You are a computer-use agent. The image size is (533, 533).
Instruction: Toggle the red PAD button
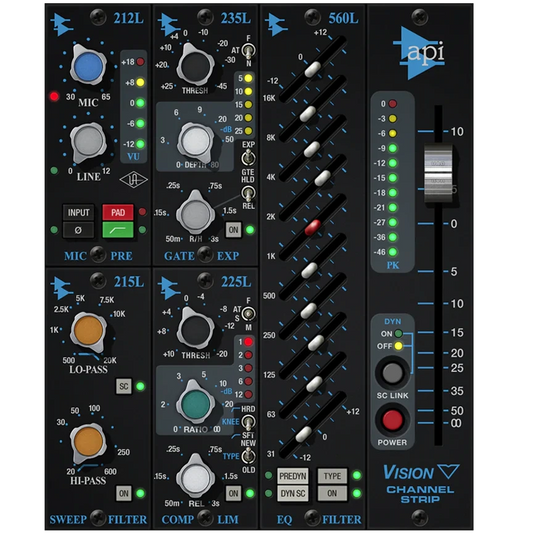coord(118,213)
